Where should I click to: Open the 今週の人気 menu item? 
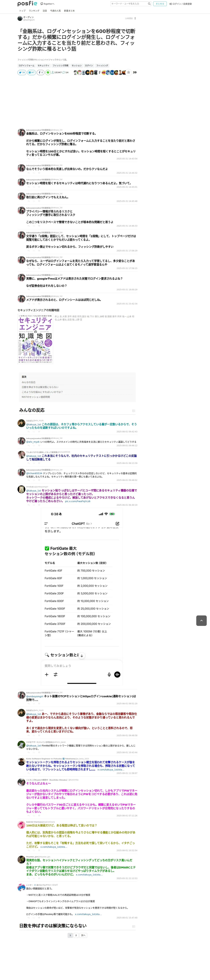tap(55, 11)
